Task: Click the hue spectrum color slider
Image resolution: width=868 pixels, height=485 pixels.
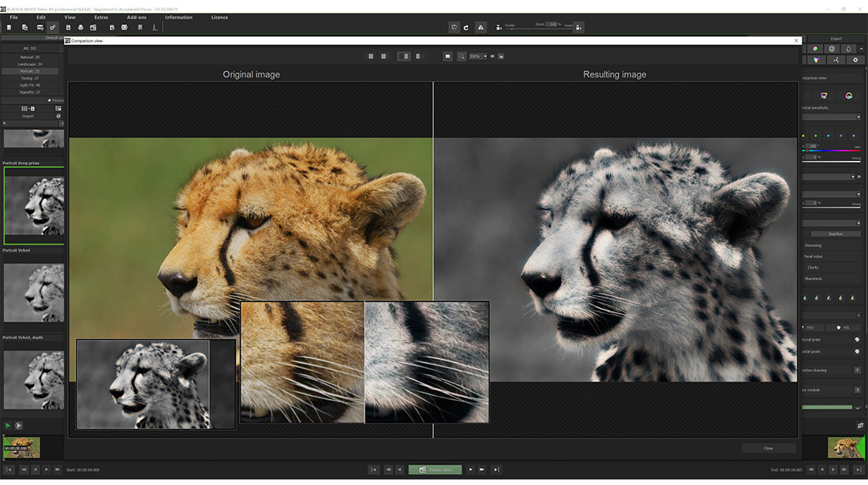Action: pos(832,150)
